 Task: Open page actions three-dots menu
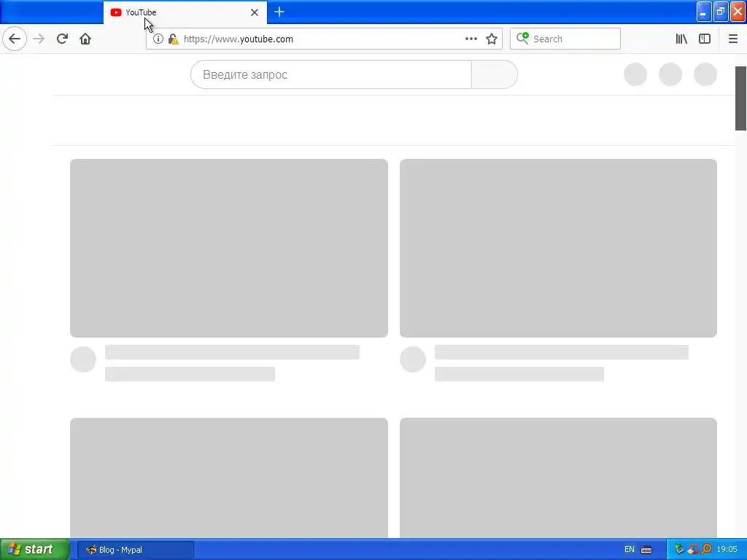click(x=471, y=39)
